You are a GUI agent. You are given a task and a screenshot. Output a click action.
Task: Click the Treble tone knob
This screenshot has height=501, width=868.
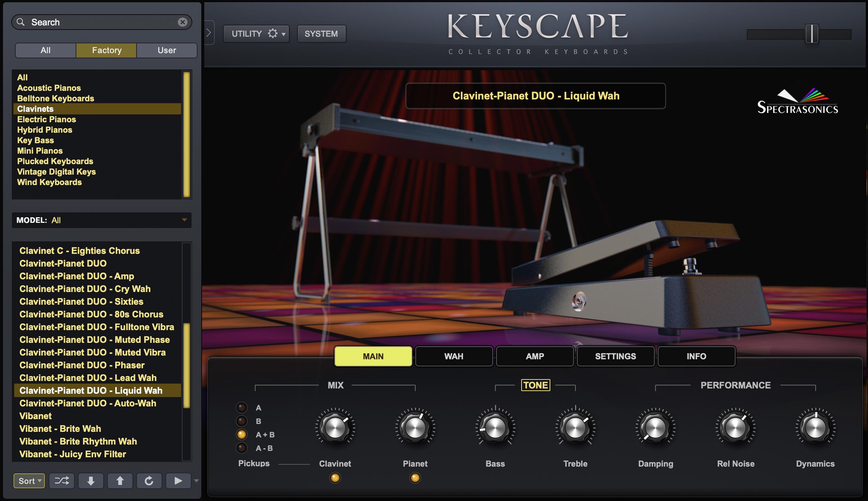575,427
